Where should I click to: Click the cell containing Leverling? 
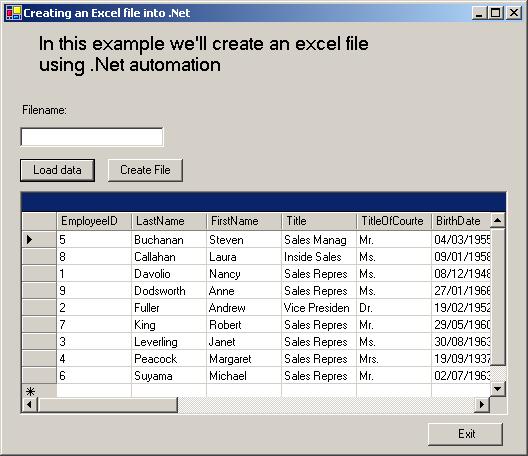click(169, 341)
